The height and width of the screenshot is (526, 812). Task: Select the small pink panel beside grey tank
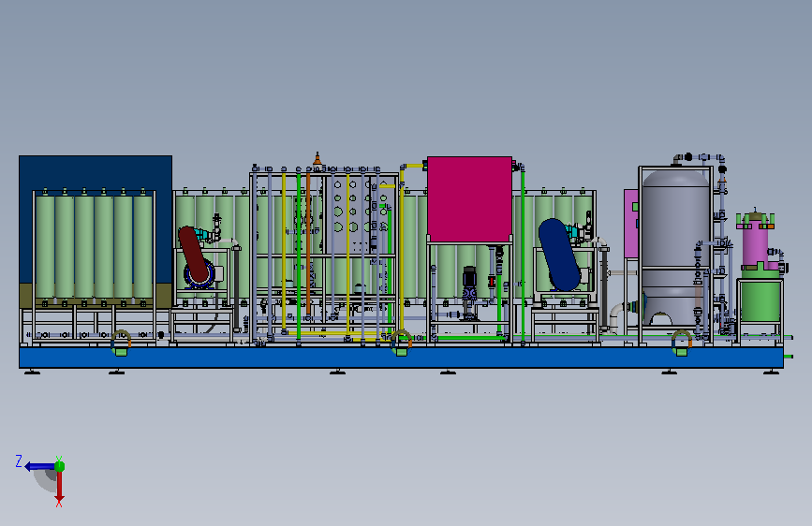pos(630,223)
